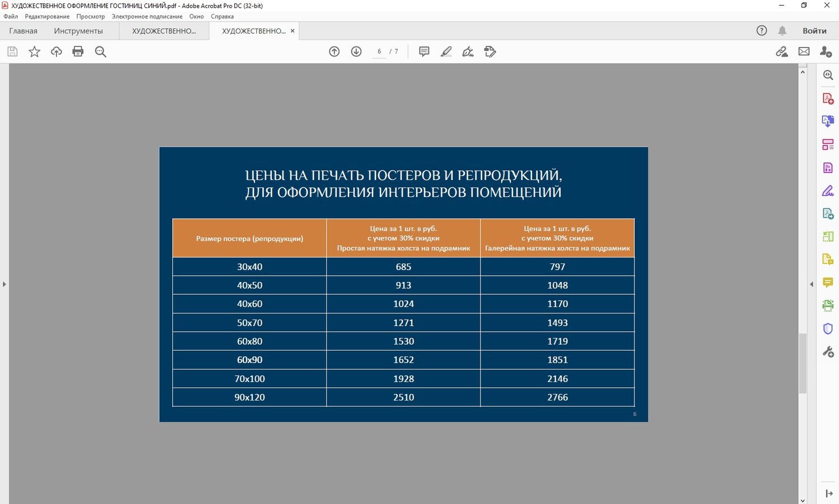This screenshot has width=839, height=504.
Task: Click the price cell 1048
Action: pyautogui.click(x=558, y=285)
